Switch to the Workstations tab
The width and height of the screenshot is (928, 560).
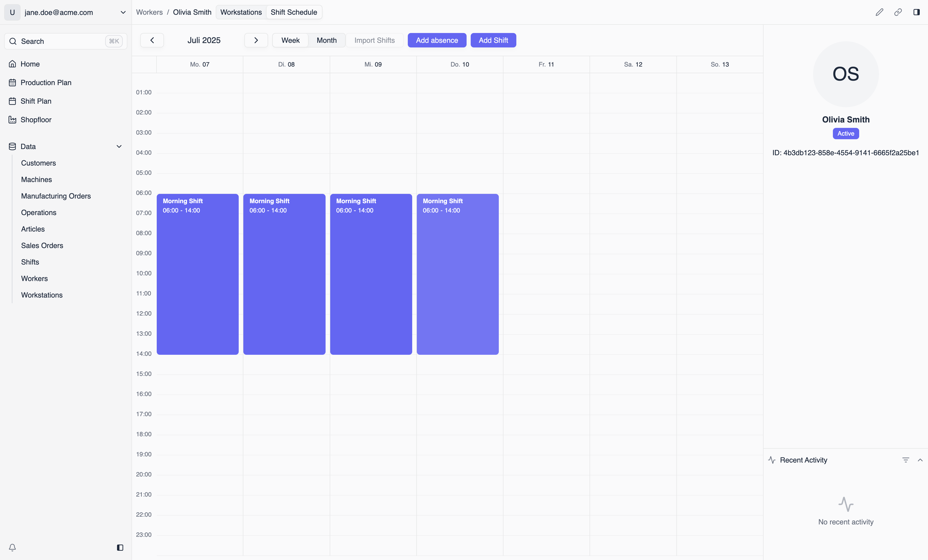pyautogui.click(x=241, y=12)
